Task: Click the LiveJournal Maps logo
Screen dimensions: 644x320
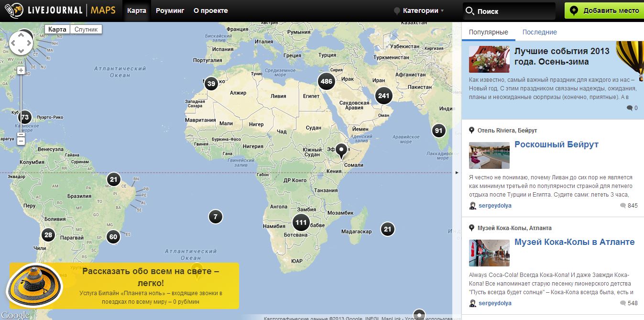Action: click(60, 10)
